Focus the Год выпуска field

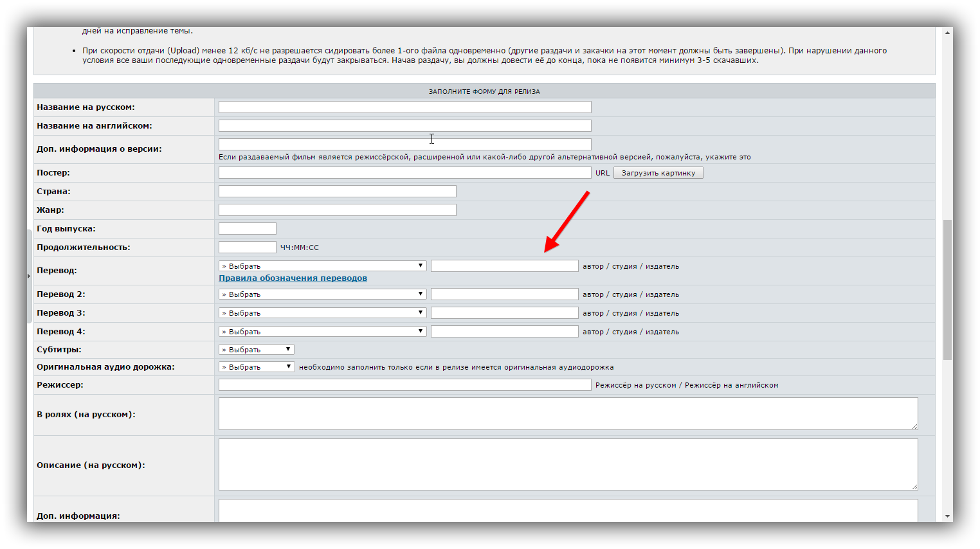click(247, 229)
